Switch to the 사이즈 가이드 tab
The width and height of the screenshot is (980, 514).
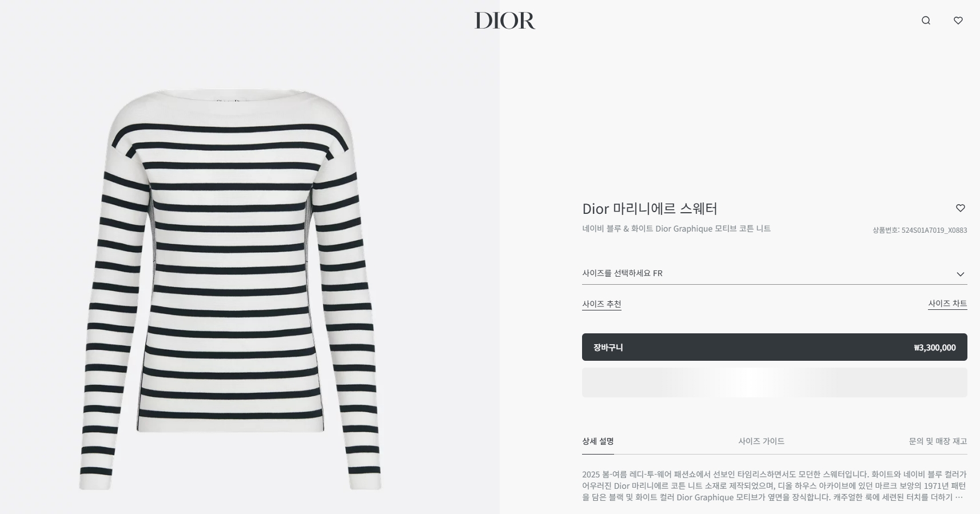(761, 441)
